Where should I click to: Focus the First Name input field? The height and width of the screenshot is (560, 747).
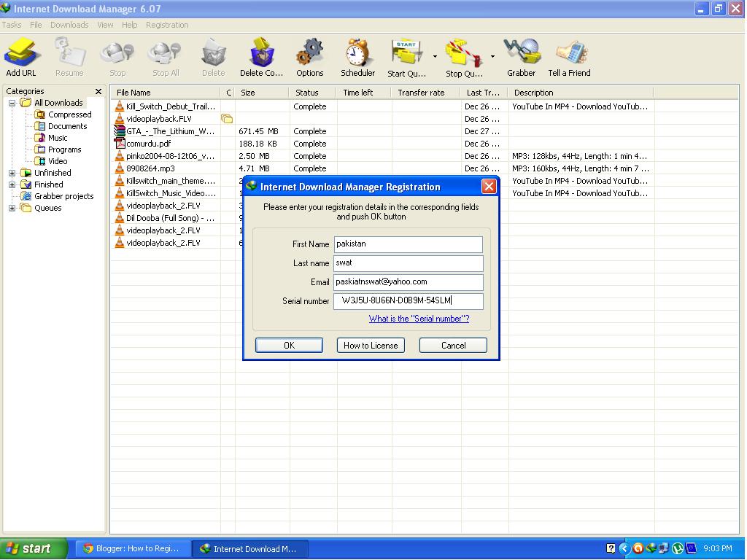tap(409, 244)
